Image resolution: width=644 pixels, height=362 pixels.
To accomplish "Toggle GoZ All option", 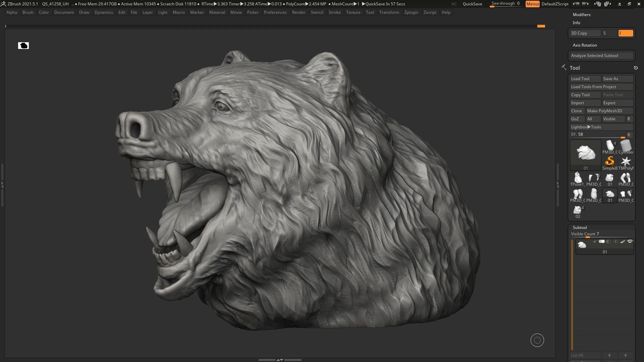I will click(x=593, y=119).
